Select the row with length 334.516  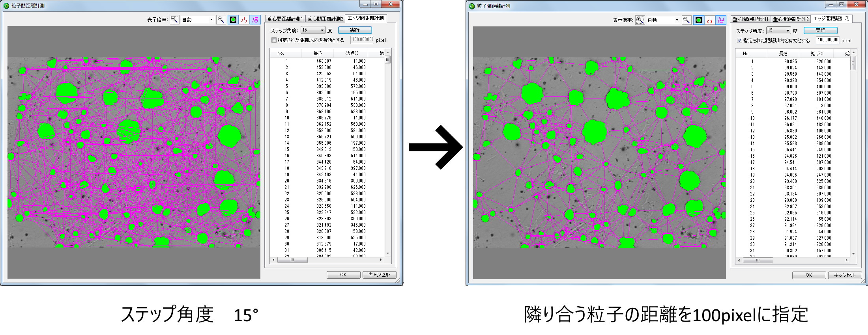tap(327, 181)
